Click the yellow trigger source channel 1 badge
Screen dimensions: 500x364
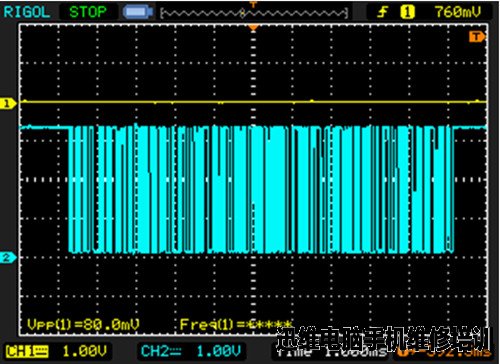407,13
